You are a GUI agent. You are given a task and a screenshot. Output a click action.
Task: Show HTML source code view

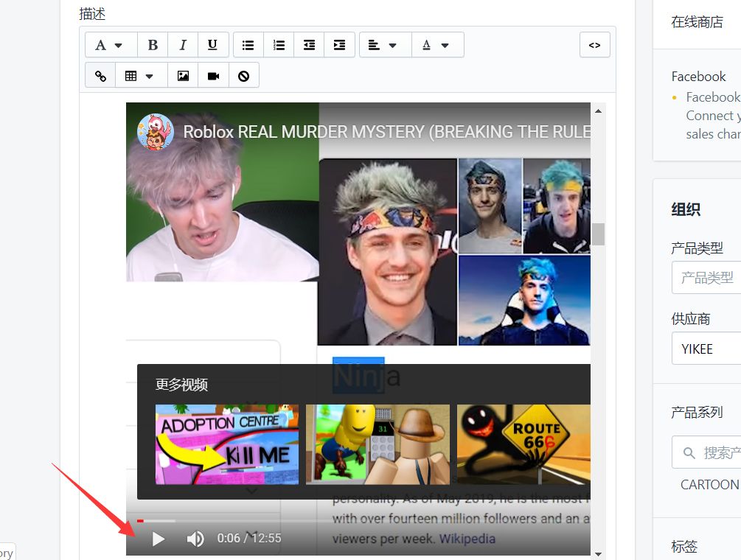594,45
